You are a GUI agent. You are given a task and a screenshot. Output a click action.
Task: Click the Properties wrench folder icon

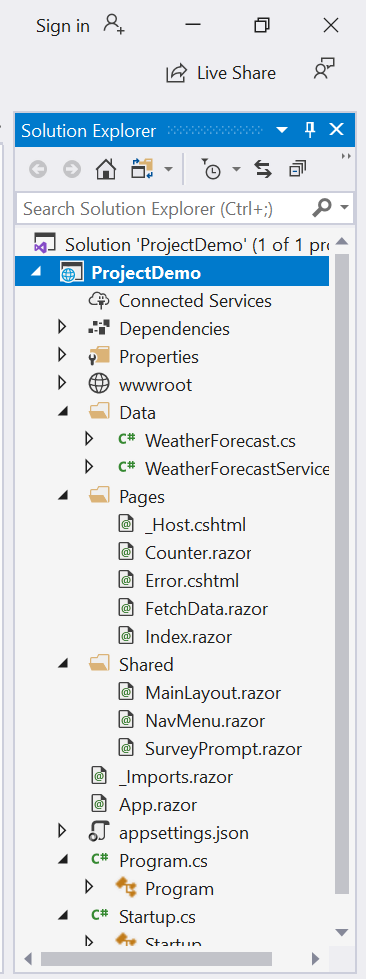tap(99, 357)
